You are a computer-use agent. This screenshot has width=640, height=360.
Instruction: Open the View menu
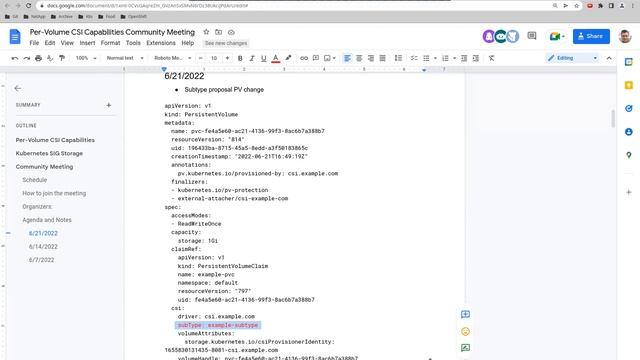click(x=67, y=43)
